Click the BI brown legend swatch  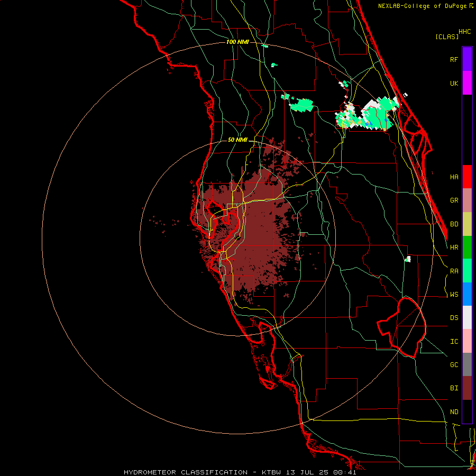(467, 388)
